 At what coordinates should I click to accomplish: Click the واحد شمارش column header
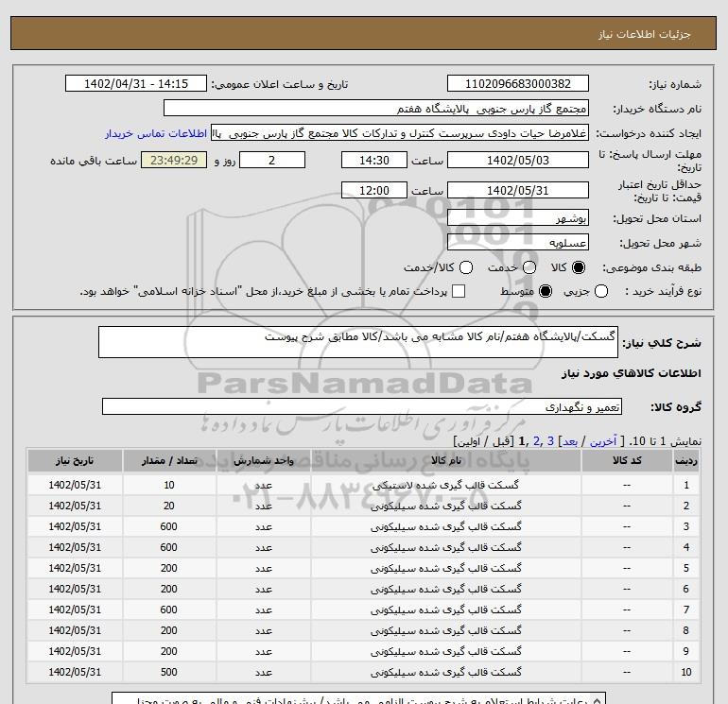[263, 460]
